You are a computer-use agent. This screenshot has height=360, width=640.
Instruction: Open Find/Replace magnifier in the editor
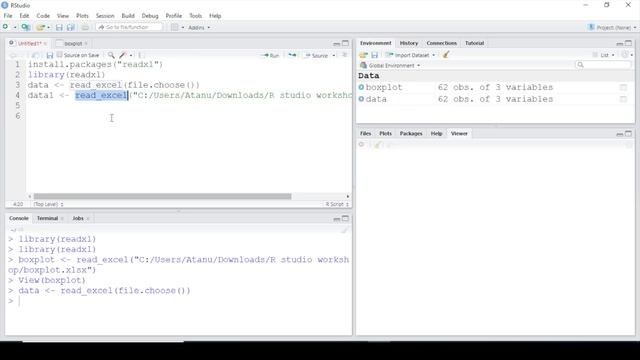click(111, 55)
